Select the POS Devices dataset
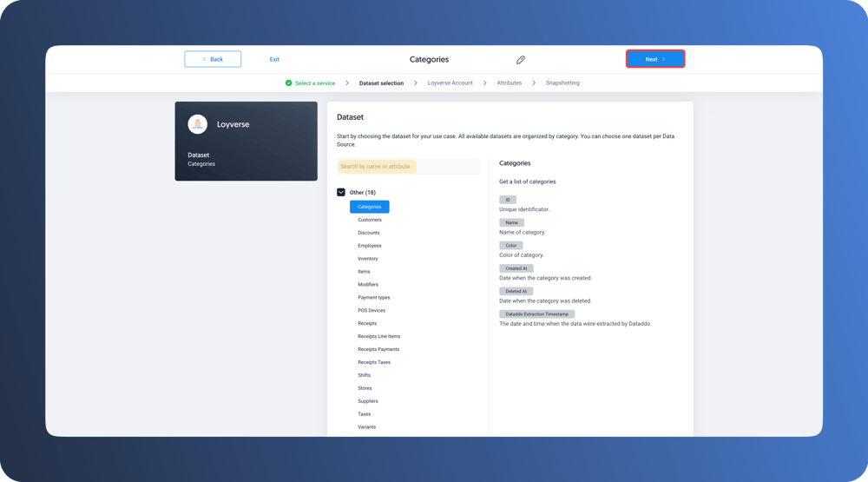Image resolution: width=868 pixels, height=482 pixels. 372,310
